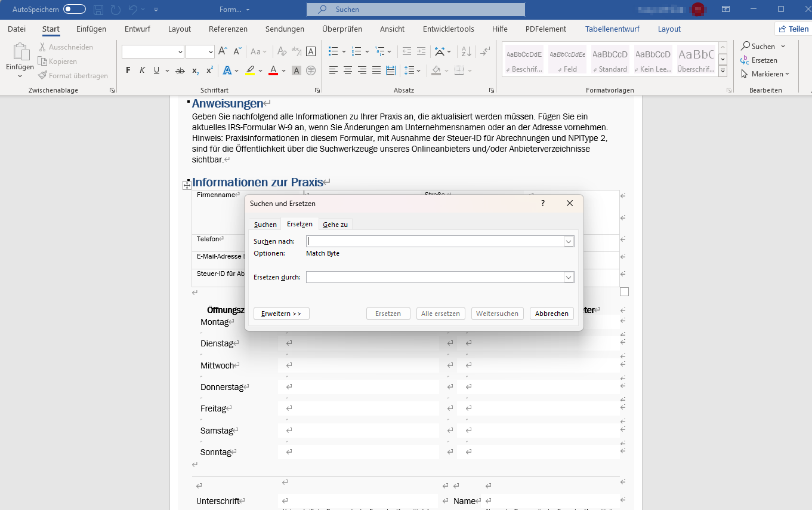This screenshot has width=812, height=510.
Task: Click the character shading icon
Action: tap(297, 70)
